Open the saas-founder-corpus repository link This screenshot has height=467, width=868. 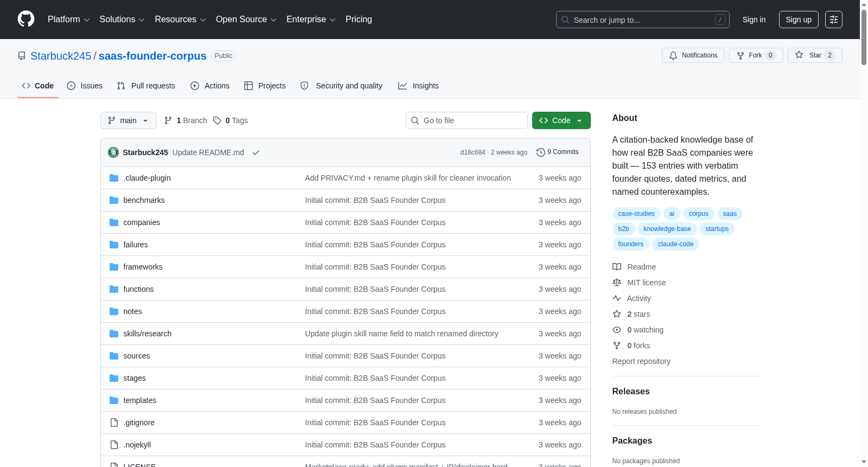pos(152,56)
